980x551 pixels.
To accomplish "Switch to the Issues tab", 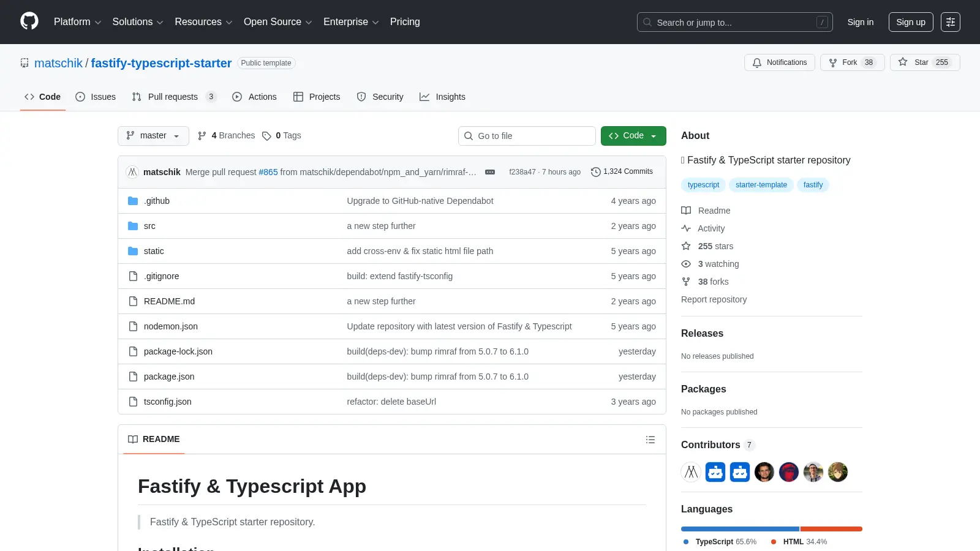I will pyautogui.click(x=96, y=97).
